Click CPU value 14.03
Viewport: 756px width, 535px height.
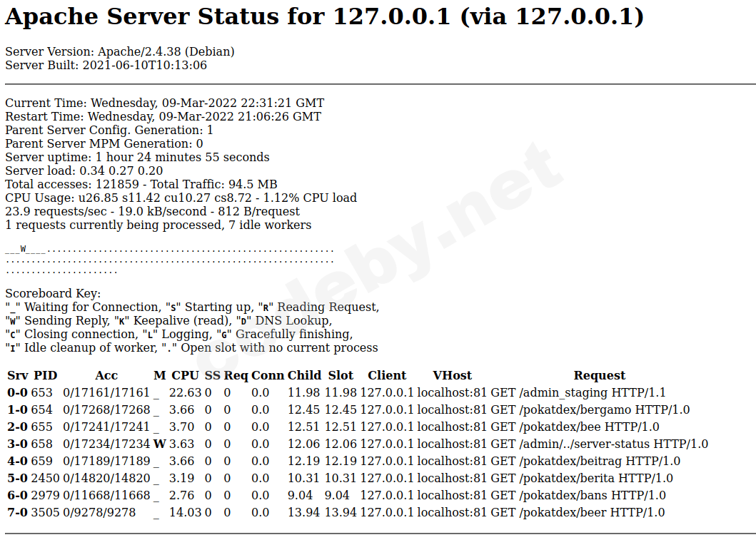[x=185, y=512]
